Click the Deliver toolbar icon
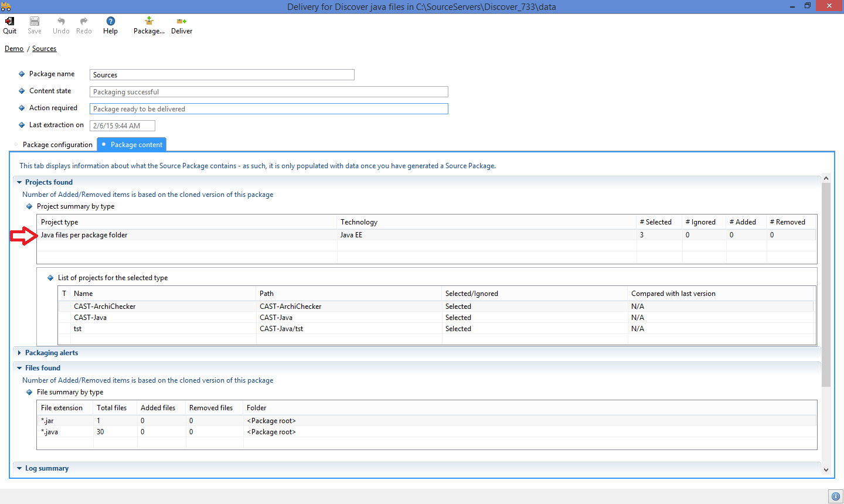 tap(182, 22)
